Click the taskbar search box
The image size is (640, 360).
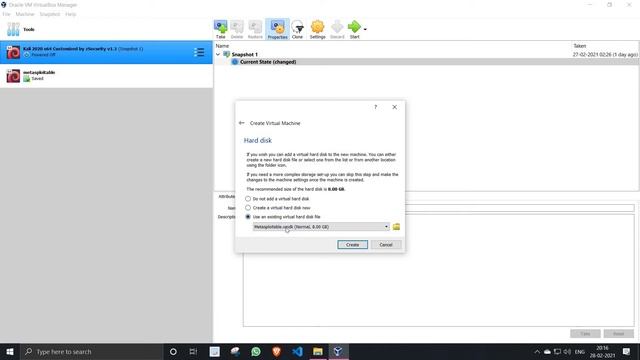(91, 351)
